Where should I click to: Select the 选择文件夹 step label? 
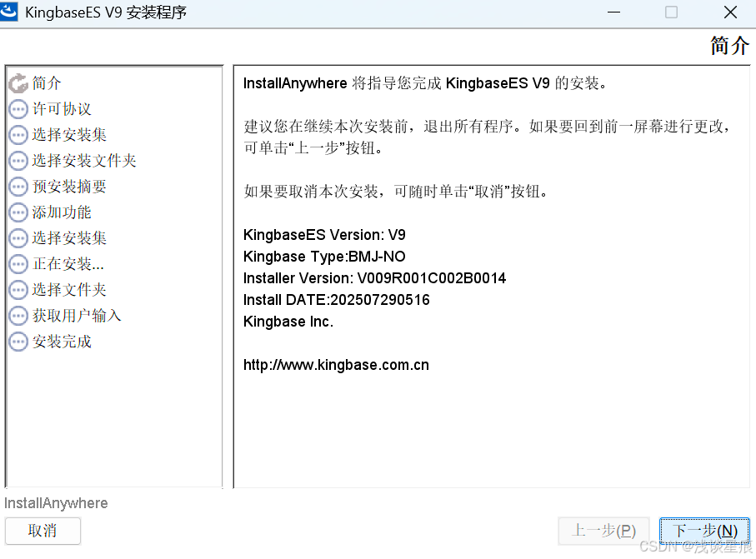point(69,290)
